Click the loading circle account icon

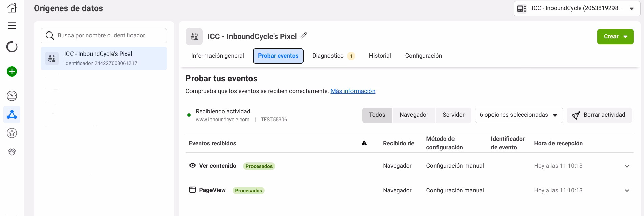click(12, 47)
